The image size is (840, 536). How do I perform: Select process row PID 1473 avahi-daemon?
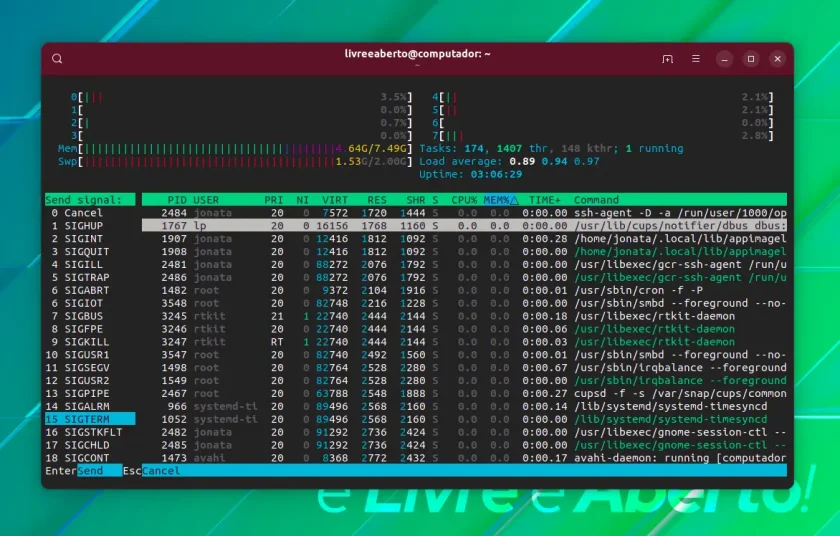coord(464,458)
